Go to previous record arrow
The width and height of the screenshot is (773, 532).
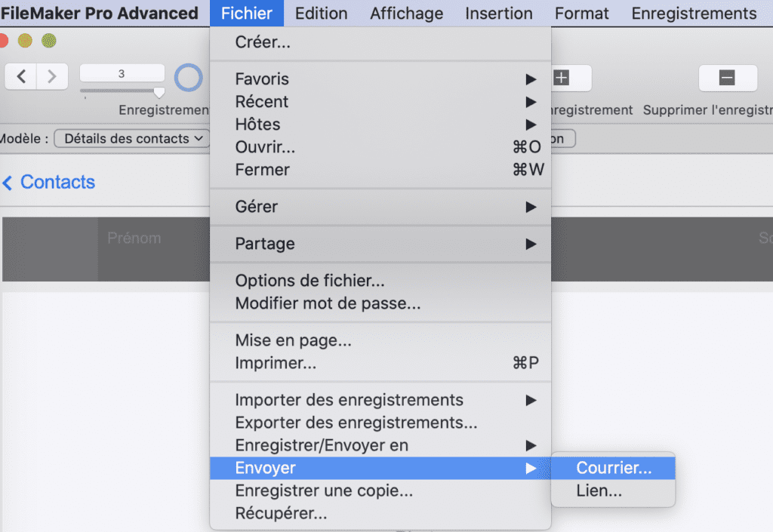click(x=20, y=77)
